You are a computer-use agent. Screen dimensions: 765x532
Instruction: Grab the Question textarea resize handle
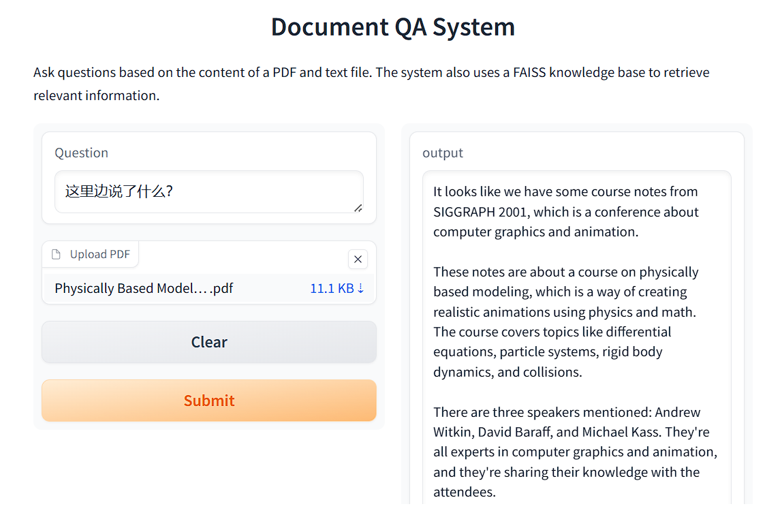click(358, 207)
